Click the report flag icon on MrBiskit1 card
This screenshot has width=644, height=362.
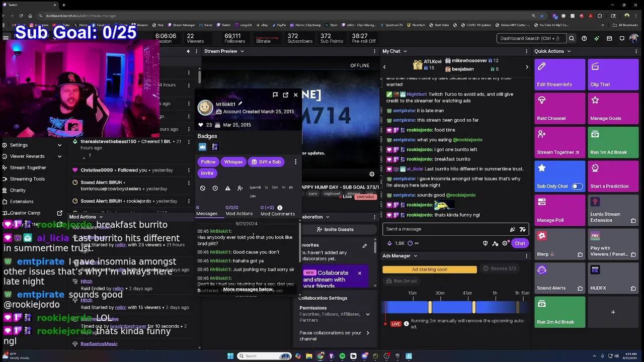click(x=275, y=95)
